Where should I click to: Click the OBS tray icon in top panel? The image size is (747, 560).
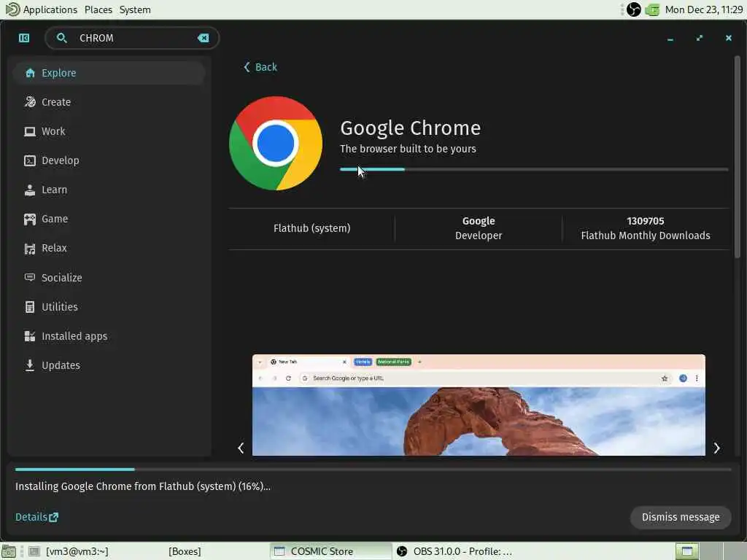pyautogui.click(x=634, y=9)
